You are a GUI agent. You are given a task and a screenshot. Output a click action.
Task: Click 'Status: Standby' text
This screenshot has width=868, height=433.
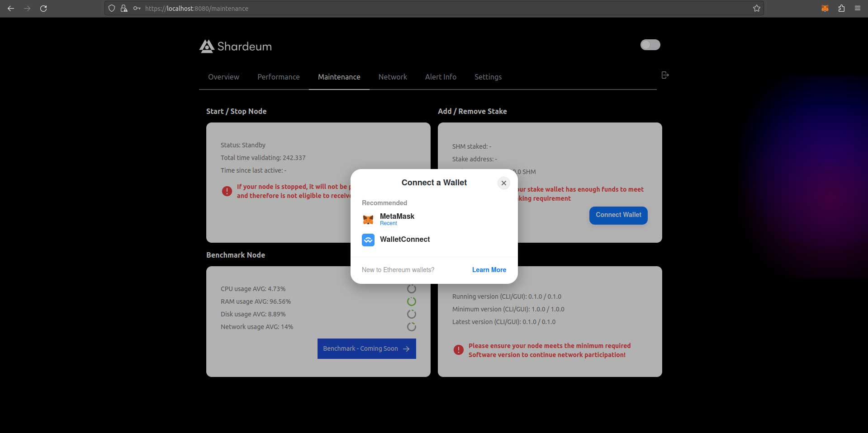pyautogui.click(x=243, y=145)
